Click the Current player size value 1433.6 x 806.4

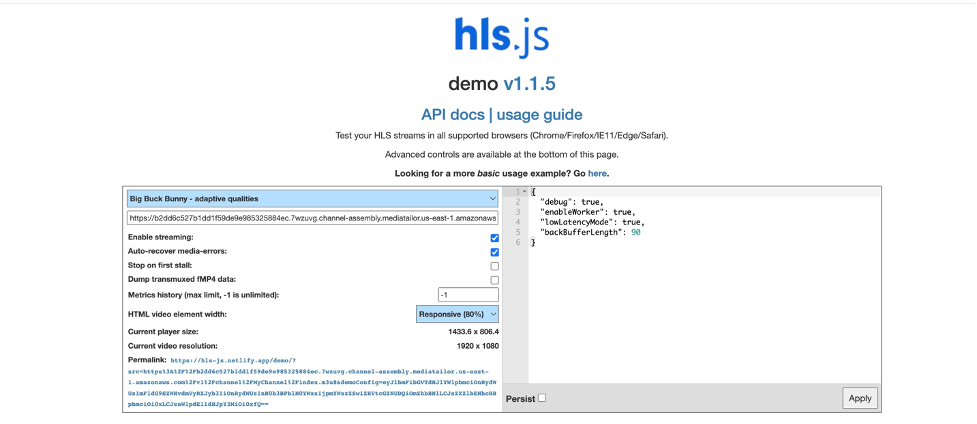coord(474,332)
